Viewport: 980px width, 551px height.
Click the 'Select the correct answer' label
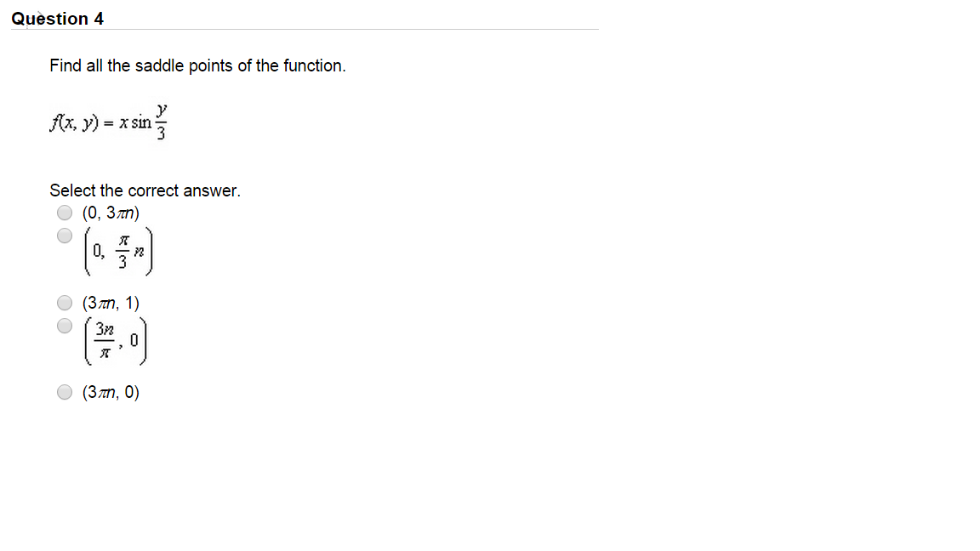145,190
